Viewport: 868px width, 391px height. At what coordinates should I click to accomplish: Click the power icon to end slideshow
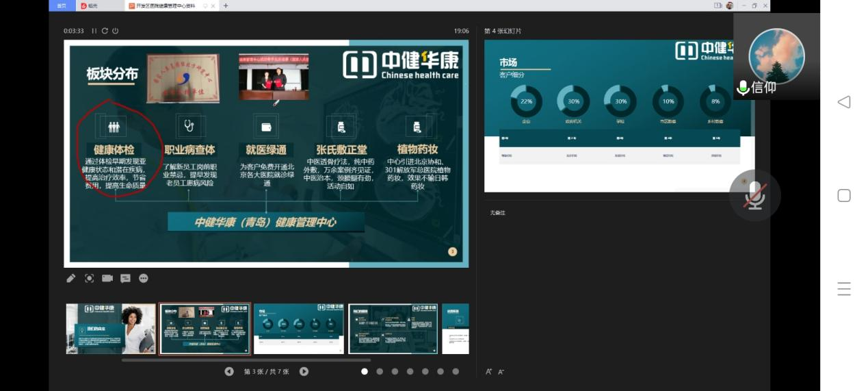click(115, 31)
